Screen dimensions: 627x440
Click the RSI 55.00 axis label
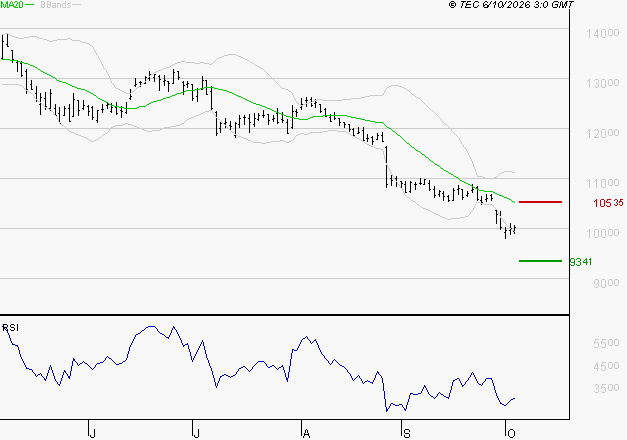pyautogui.click(x=606, y=343)
